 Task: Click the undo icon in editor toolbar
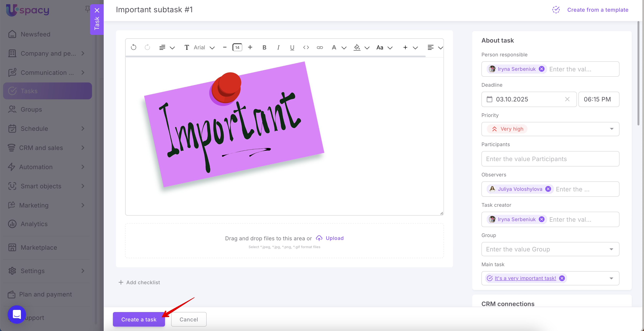tap(134, 47)
